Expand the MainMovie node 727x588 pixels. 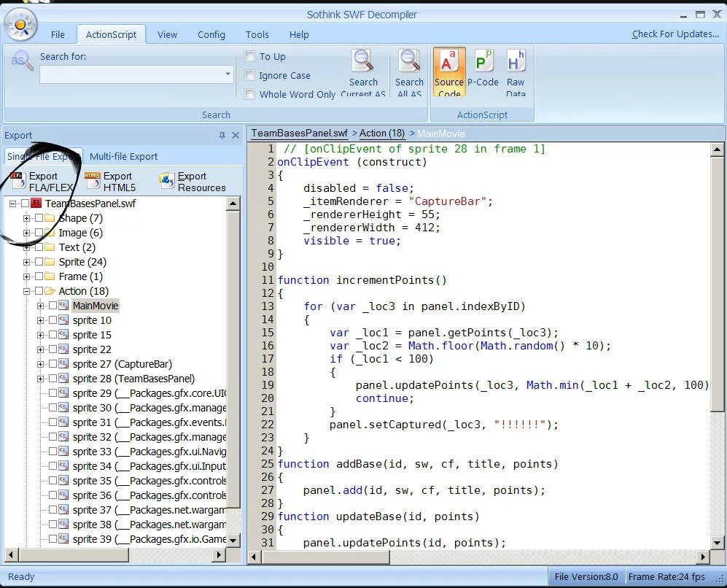[x=40, y=306]
